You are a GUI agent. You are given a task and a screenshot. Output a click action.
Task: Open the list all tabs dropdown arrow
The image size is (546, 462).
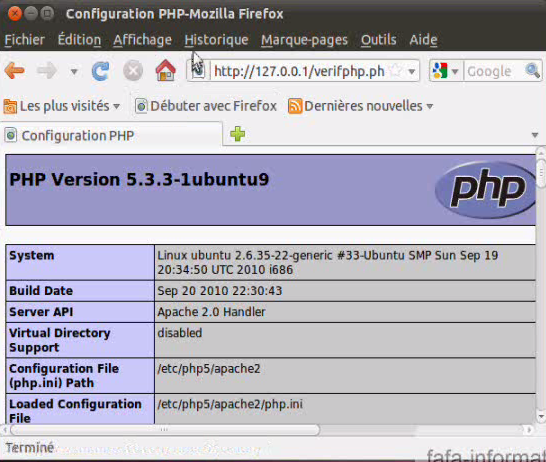[535, 135]
